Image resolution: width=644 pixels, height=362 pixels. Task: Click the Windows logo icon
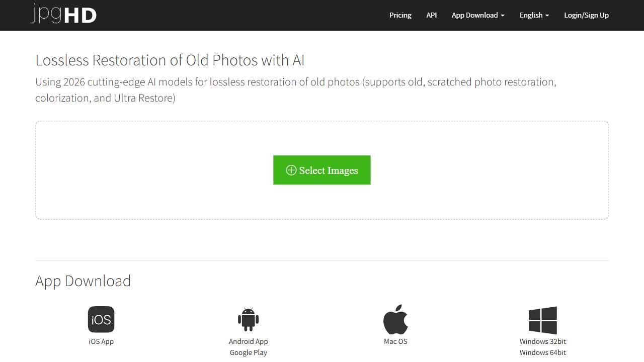click(x=542, y=320)
